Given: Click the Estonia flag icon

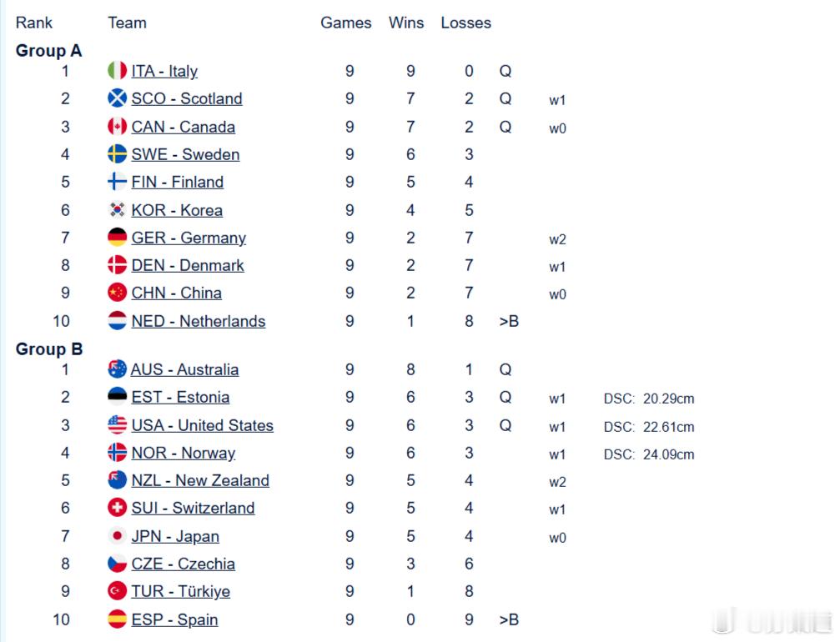Looking at the screenshot, I should [118, 397].
